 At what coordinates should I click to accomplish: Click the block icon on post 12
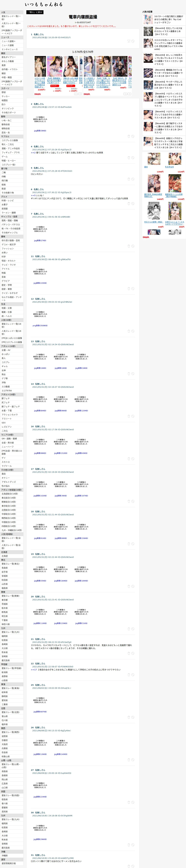[x=133, y=331]
